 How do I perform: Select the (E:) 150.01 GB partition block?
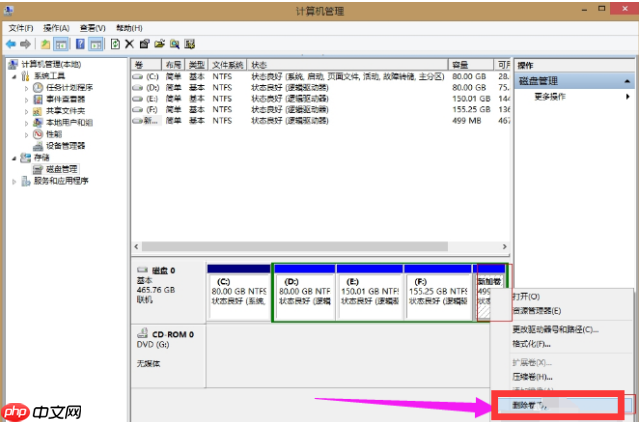tap(372, 292)
